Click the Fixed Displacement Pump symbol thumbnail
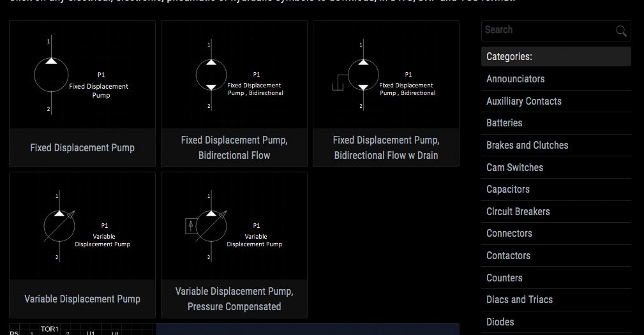This screenshot has height=335, width=644. 82,75
